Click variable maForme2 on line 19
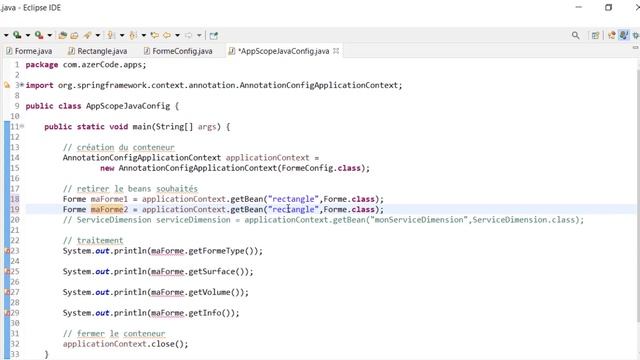Screen dimensions: 640x360 (109, 209)
